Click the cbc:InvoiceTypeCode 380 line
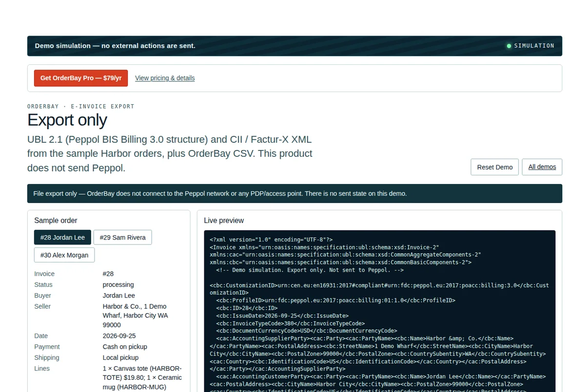The image size is (585, 392). pos(290,323)
